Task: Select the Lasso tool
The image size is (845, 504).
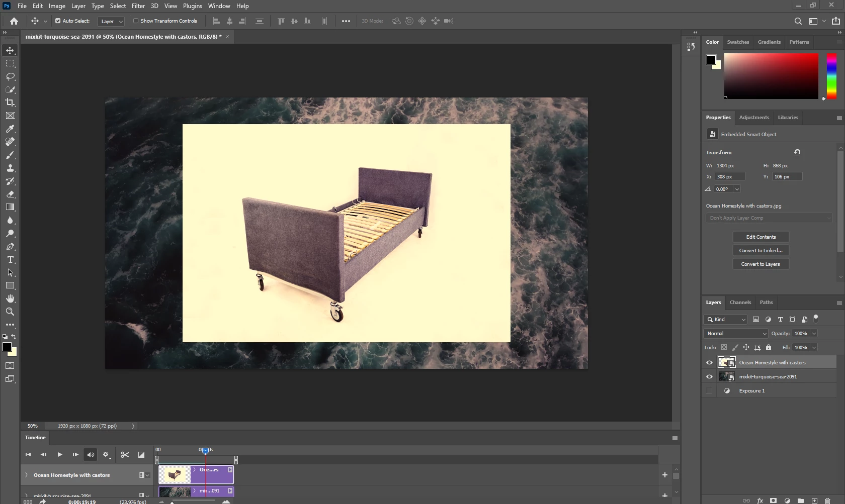Action: pyautogui.click(x=10, y=76)
